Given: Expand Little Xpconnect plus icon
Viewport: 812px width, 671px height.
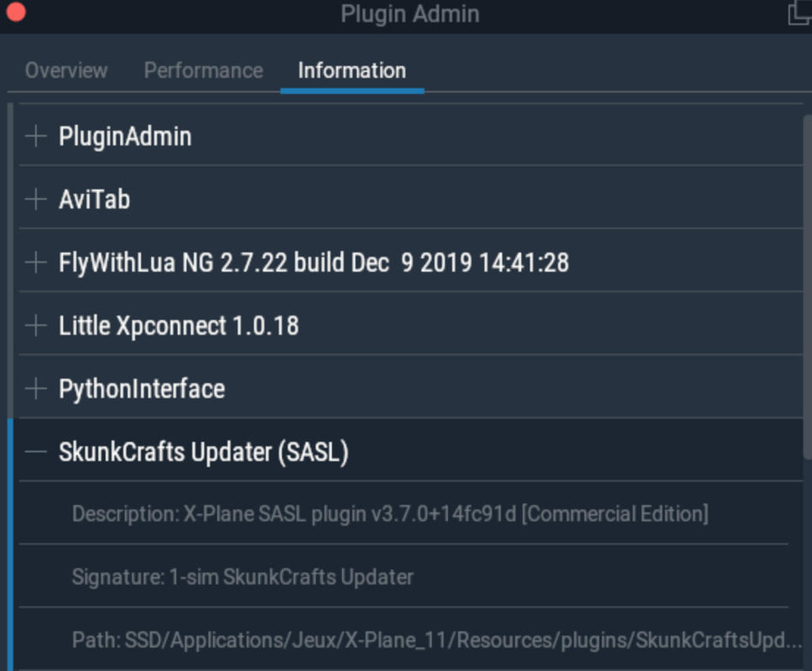Looking at the screenshot, I should (x=36, y=325).
